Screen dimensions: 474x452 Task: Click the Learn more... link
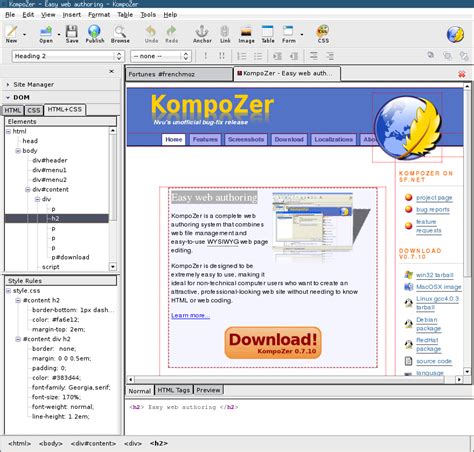coord(190,315)
